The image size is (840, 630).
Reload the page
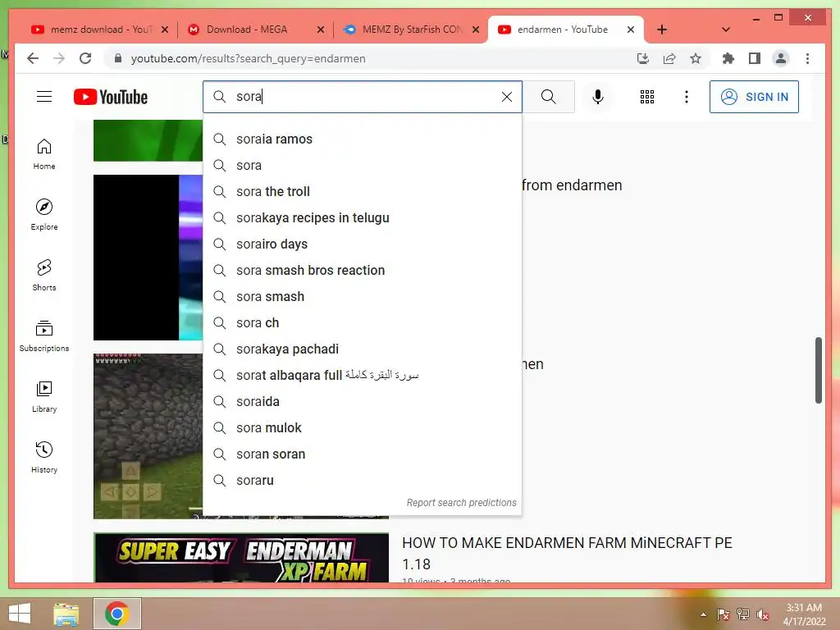[x=85, y=58]
